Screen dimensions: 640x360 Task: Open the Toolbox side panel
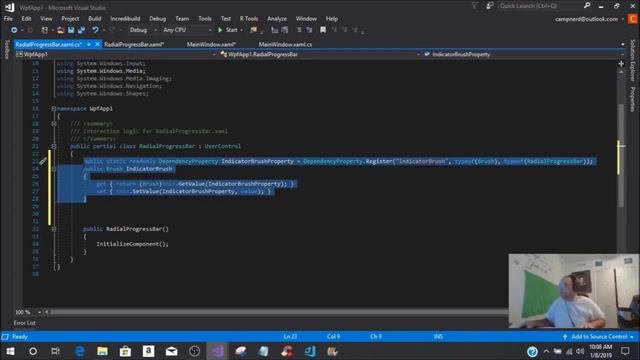[6, 49]
